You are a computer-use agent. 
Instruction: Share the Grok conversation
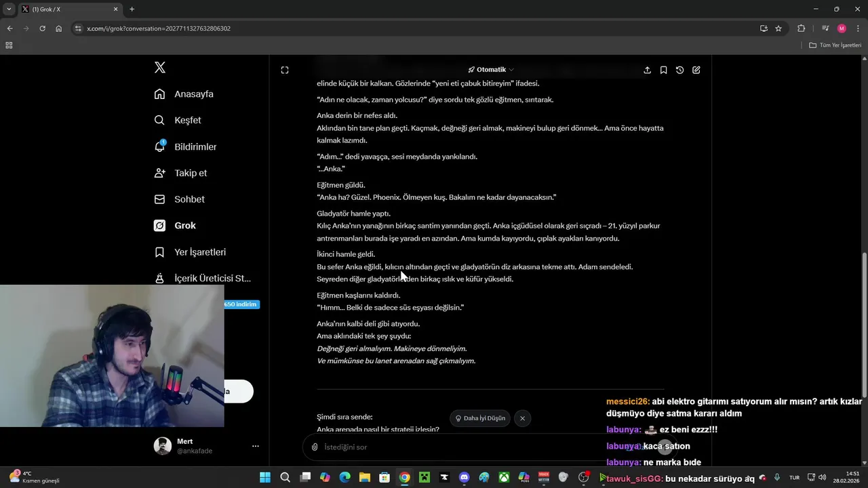[x=647, y=70]
